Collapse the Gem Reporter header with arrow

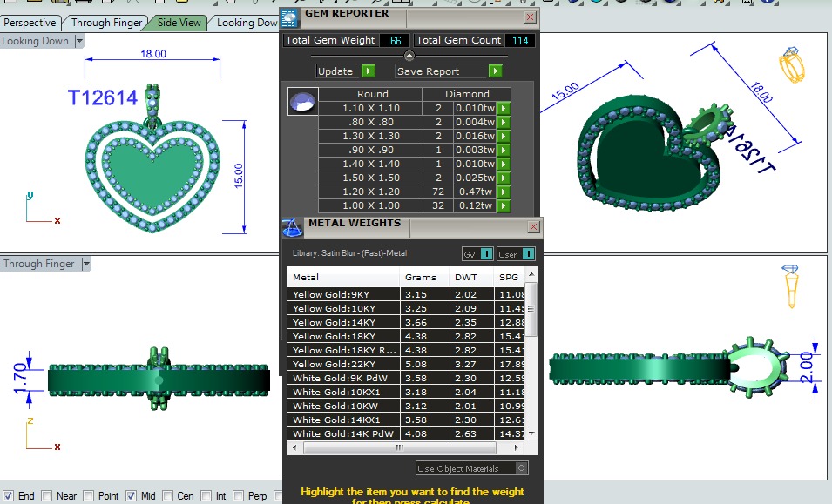[x=409, y=56]
